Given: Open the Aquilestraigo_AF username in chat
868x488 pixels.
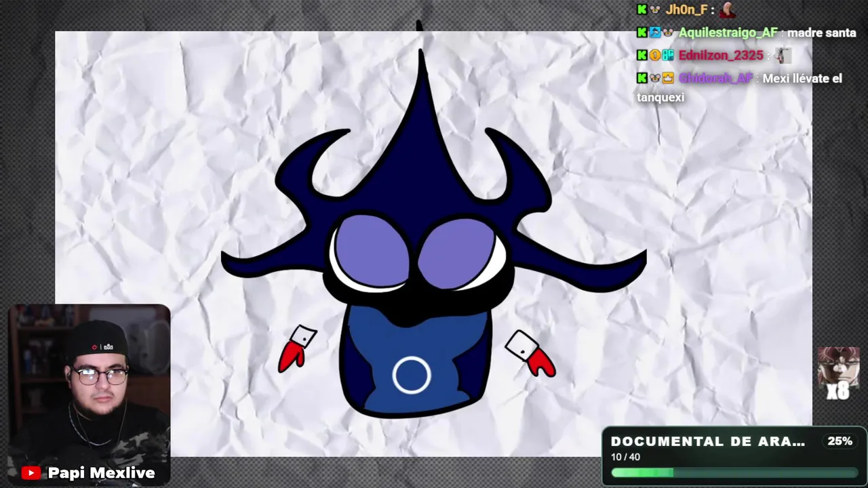Looking at the screenshot, I should pos(728,33).
